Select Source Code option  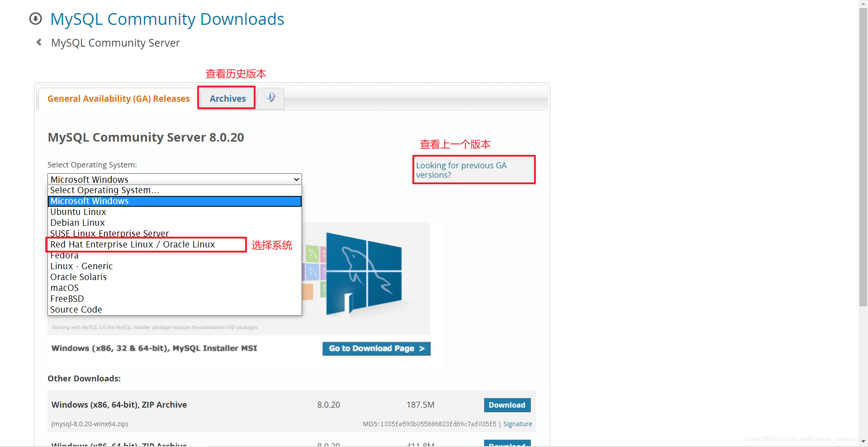[175, 309]
